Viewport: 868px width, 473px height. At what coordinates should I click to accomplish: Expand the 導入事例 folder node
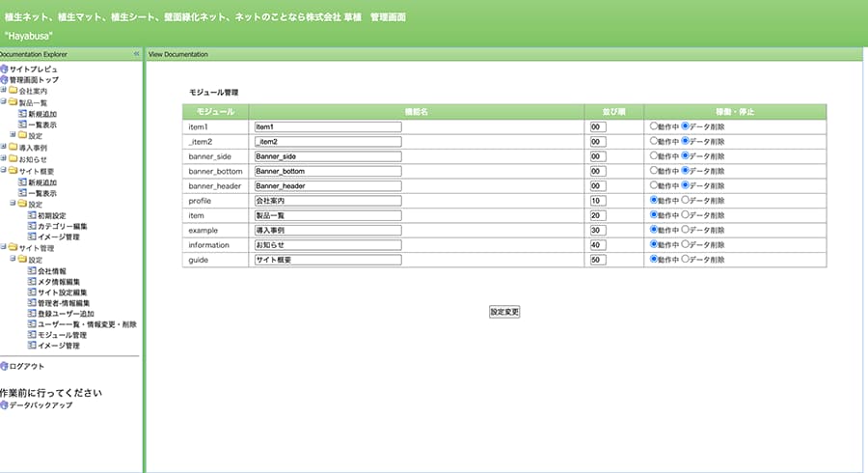[4, 147]
